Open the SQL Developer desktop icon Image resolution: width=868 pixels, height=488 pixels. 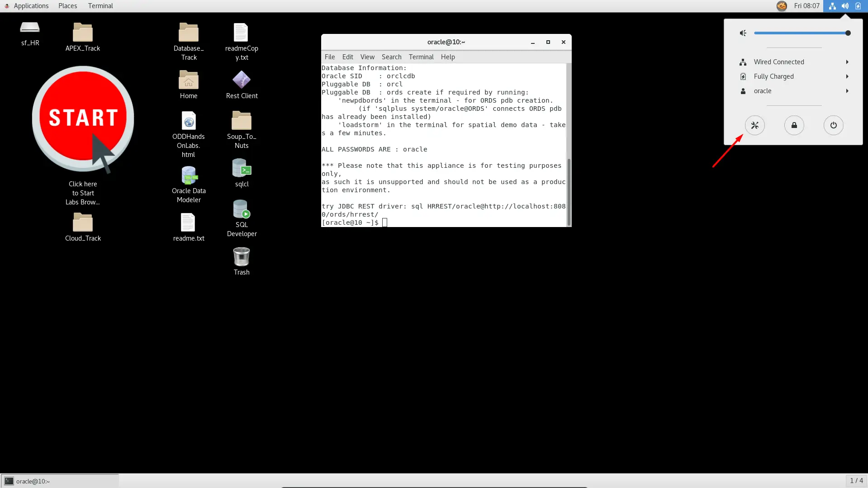[x=241, y=209]
